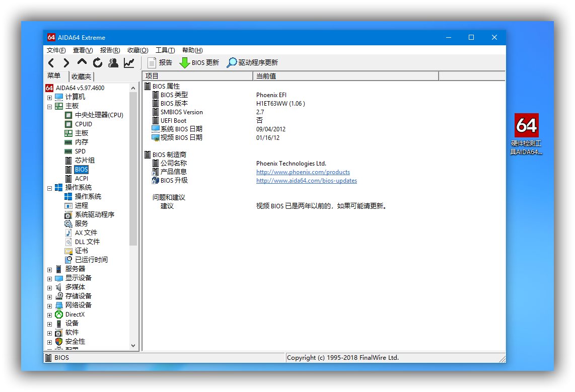This screenshot has width=575, height=392.
Task: Select the 服务 services item
Action: (82, 223)
